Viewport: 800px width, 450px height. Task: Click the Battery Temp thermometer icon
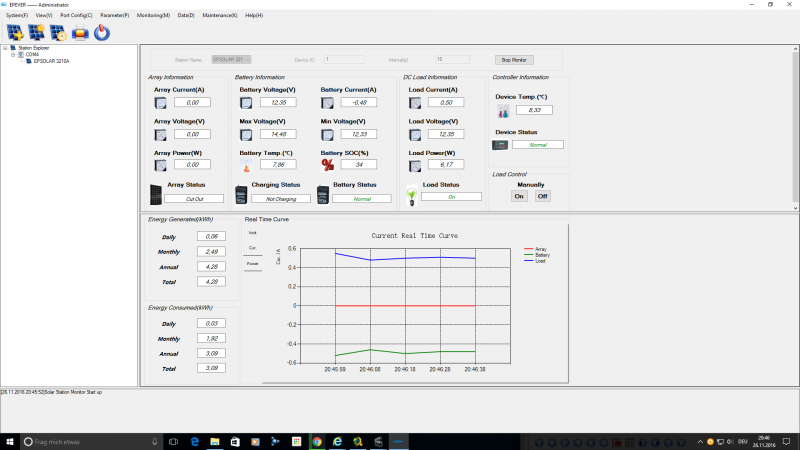point(246,165)
